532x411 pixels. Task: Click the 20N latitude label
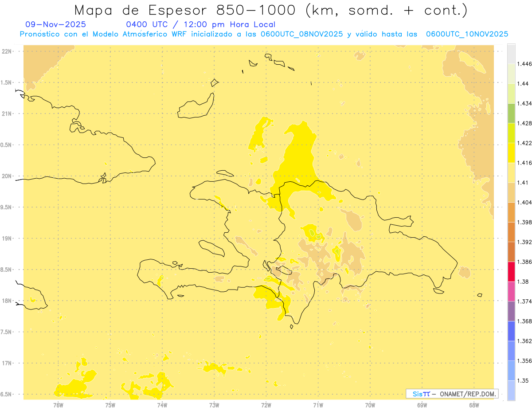click(x=6, y=176)
